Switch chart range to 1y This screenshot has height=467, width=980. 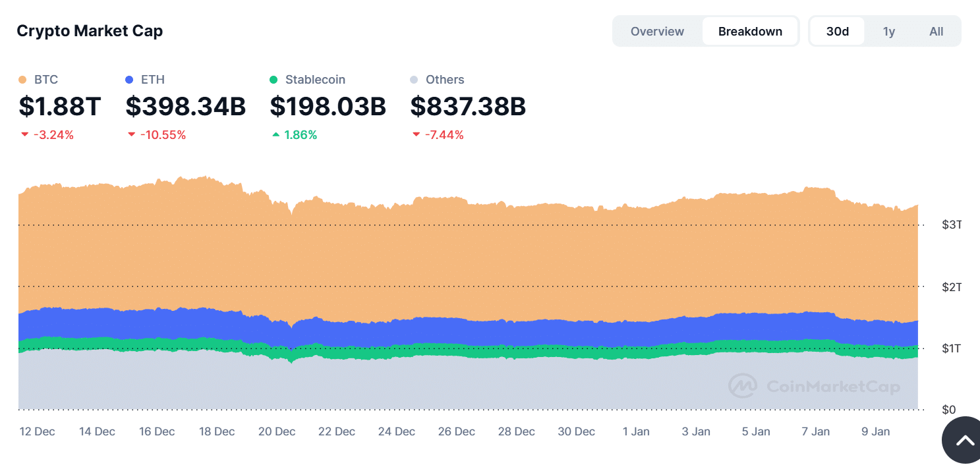click(x=888, y=32)
